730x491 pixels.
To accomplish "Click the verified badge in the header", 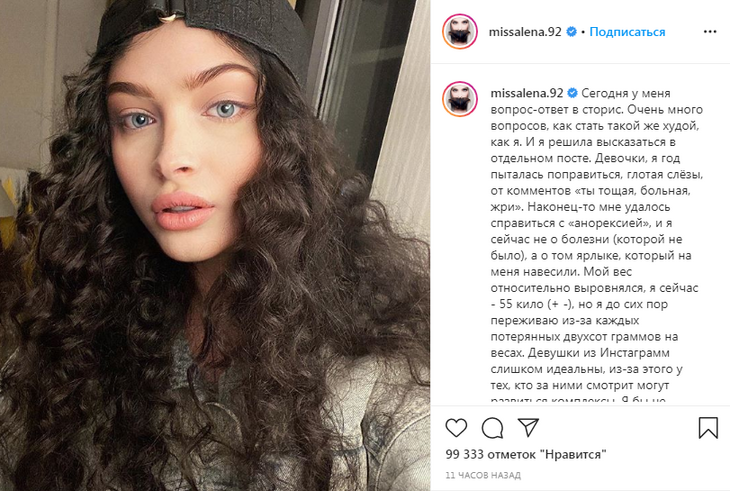I will (x=571, y=32).
